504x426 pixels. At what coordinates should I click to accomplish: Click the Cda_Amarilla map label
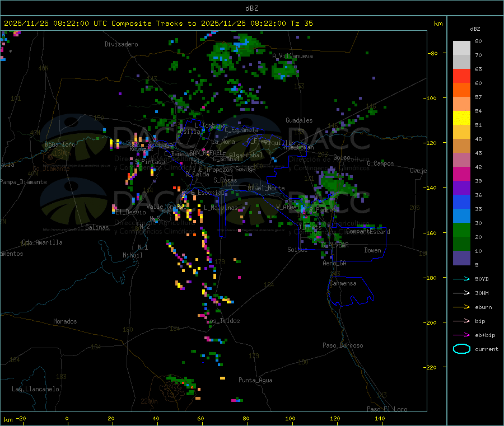pos(42,242)
